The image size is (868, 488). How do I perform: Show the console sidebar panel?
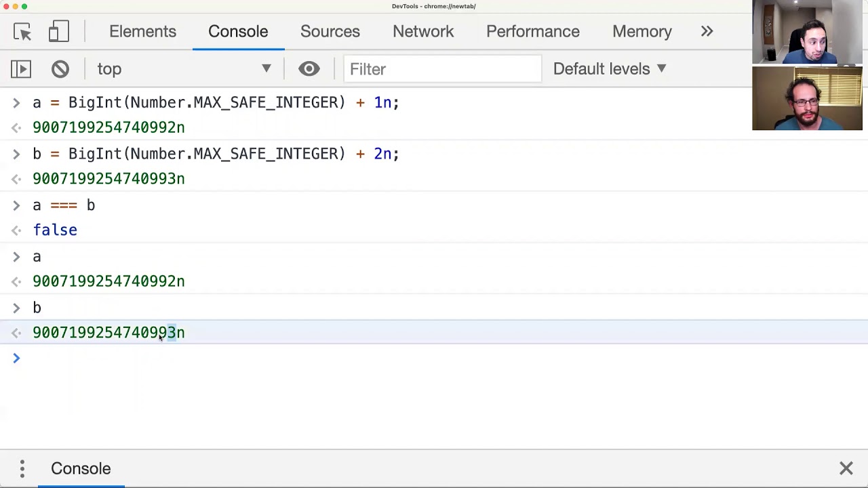[x=21, y=69]
